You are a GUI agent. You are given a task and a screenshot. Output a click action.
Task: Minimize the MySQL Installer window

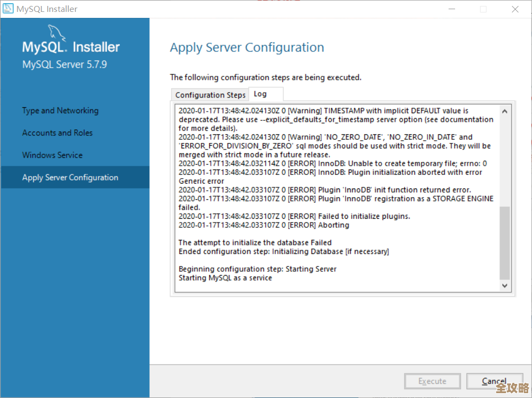click(x=453, y=9)
